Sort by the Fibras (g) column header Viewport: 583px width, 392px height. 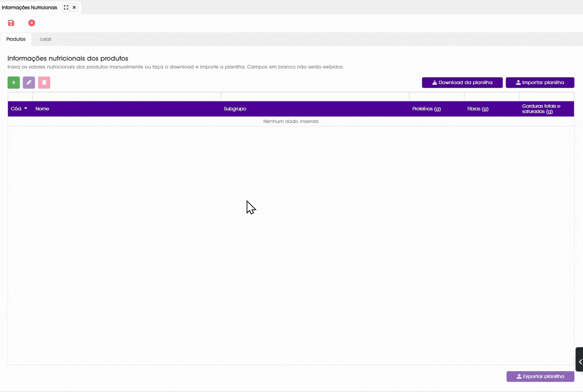tap(478, 109)
